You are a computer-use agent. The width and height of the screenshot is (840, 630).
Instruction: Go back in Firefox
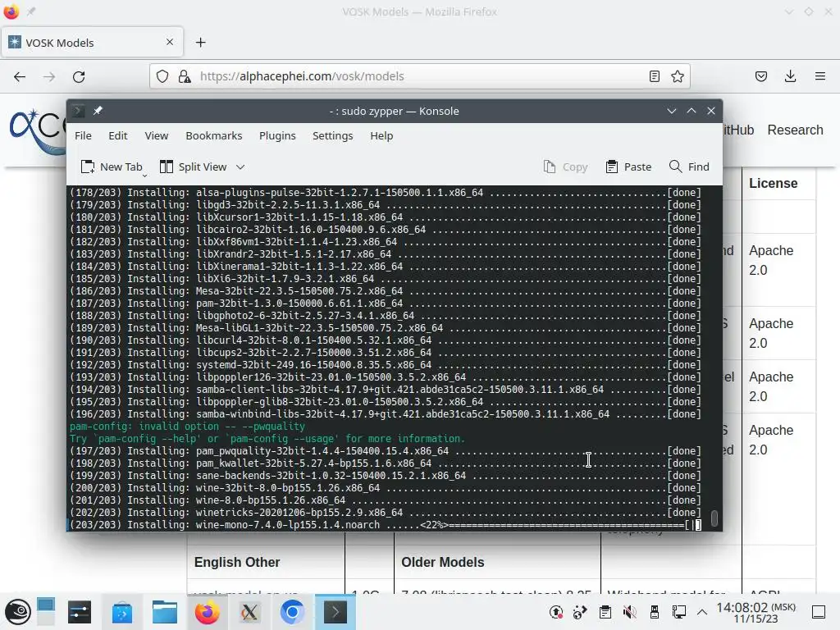coord(20,76)
